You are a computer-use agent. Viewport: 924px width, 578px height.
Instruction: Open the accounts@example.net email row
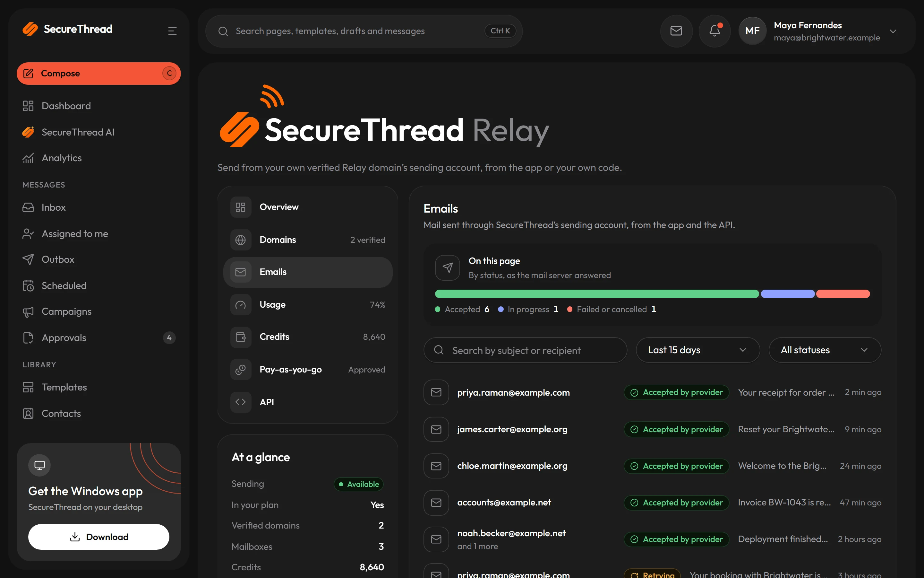pyautogui.click(x=652, y=503)
